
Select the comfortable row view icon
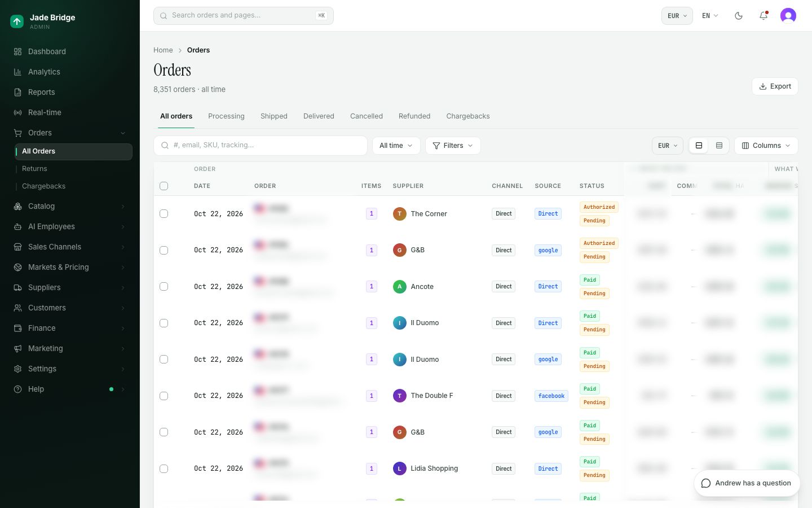coord(699,146)
